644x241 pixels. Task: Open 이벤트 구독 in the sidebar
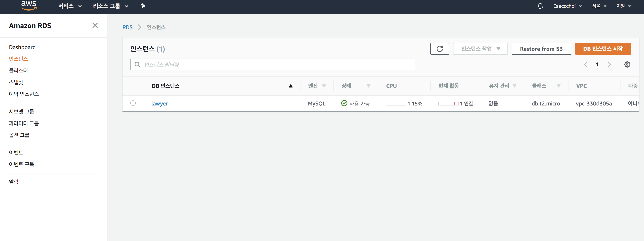[x=22, y=164]
